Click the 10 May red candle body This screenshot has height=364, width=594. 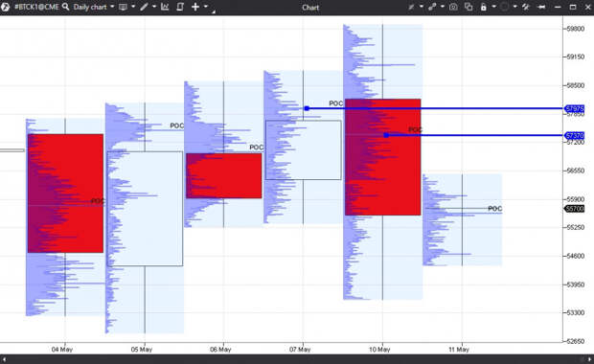pyautogui.click(x=382, y=157)
